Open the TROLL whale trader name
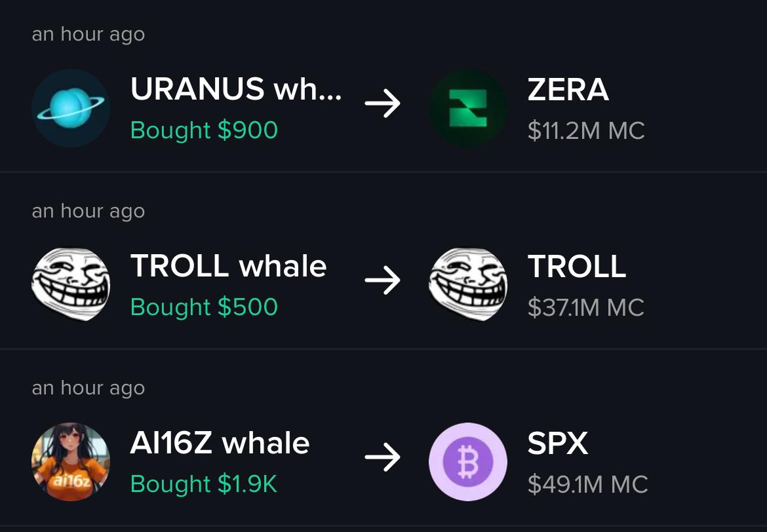Viewport: 767px width, 532px height. pos(228,266)
